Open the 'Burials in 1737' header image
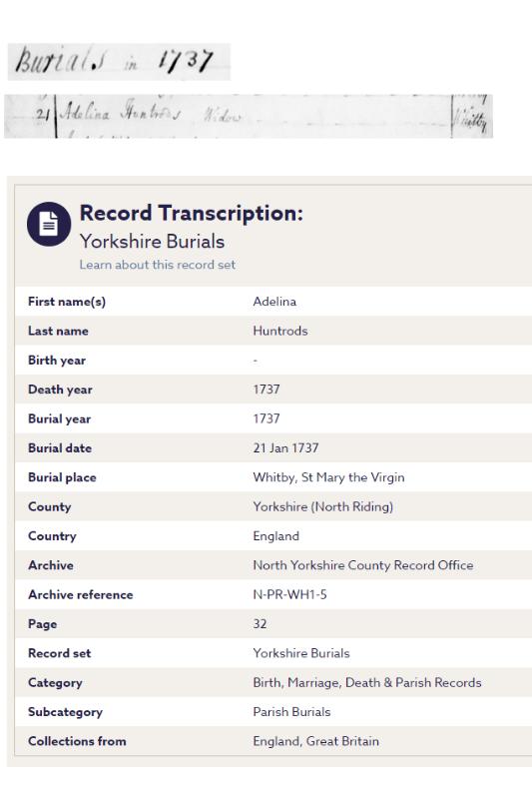The width and height of the screenshot is (532, 799). tap(119, 62)
